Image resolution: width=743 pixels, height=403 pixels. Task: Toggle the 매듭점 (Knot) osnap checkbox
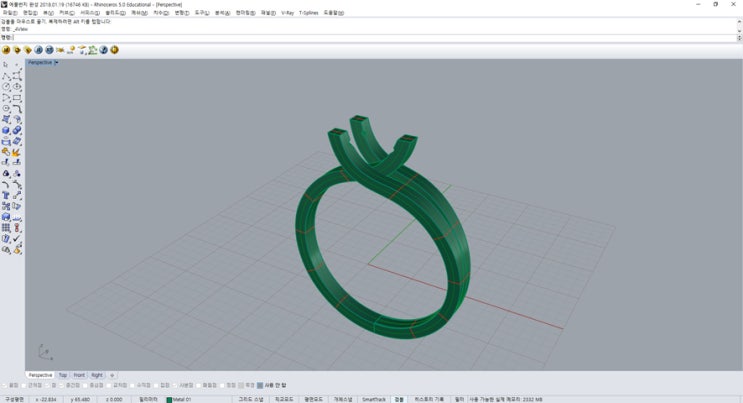[x=199, y=385]
